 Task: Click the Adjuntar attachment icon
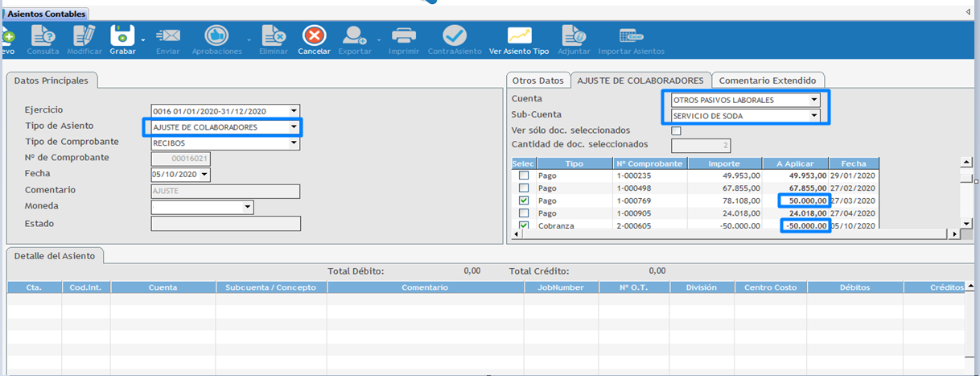pyautogui.click(x=574, y=35)
